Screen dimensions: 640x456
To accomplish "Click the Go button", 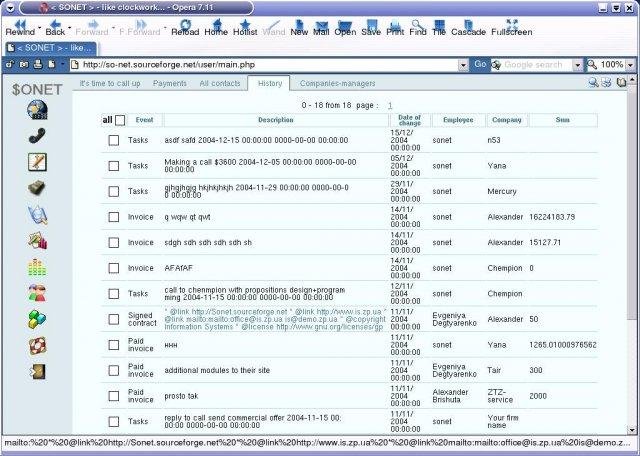I will click(x=480, y=65).
